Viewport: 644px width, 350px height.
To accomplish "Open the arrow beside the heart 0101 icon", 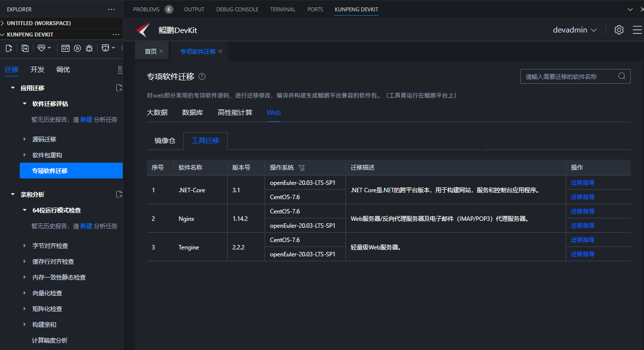I will 49,48.
